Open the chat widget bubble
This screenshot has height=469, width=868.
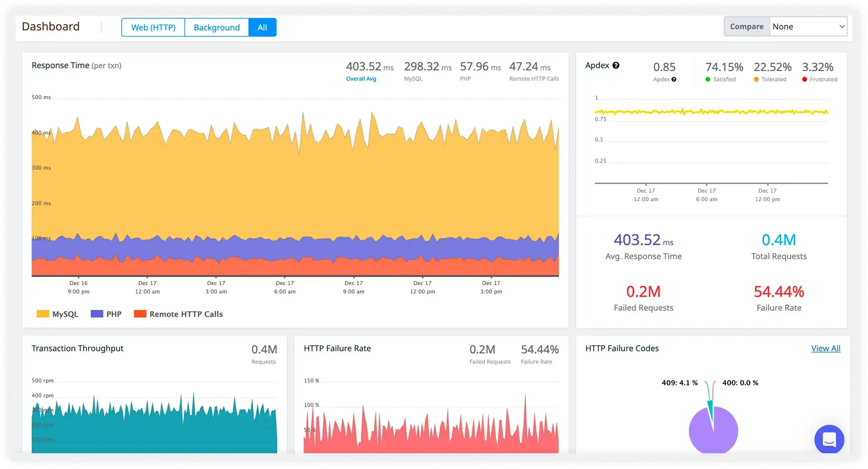coord(829,439)
